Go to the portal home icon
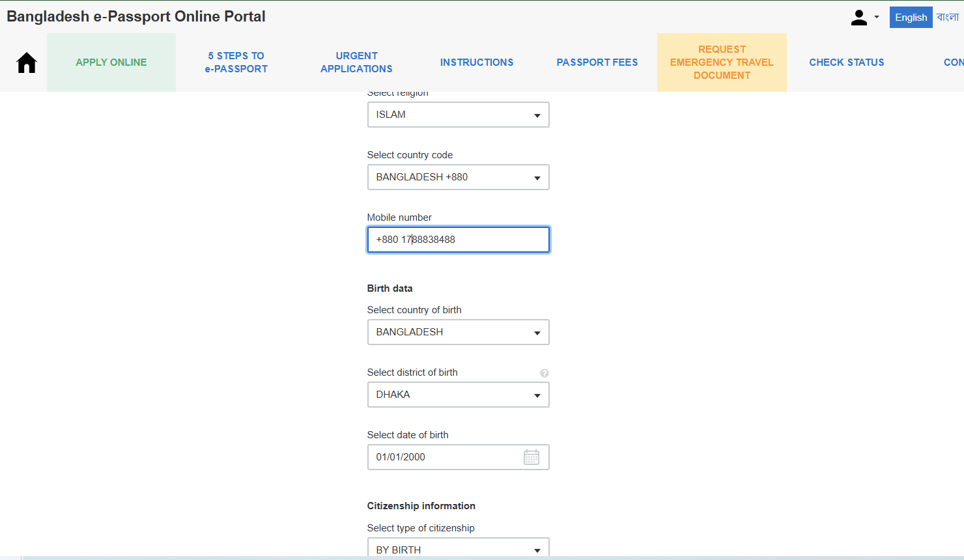Screen dimensions: 964x560 tap(27, 63)
